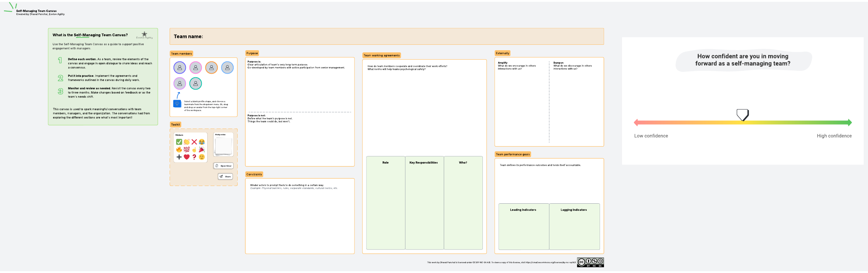
Task: Select the teal-outlined profile placeholder
Action: pyautogui.click(x=196, y=83)
